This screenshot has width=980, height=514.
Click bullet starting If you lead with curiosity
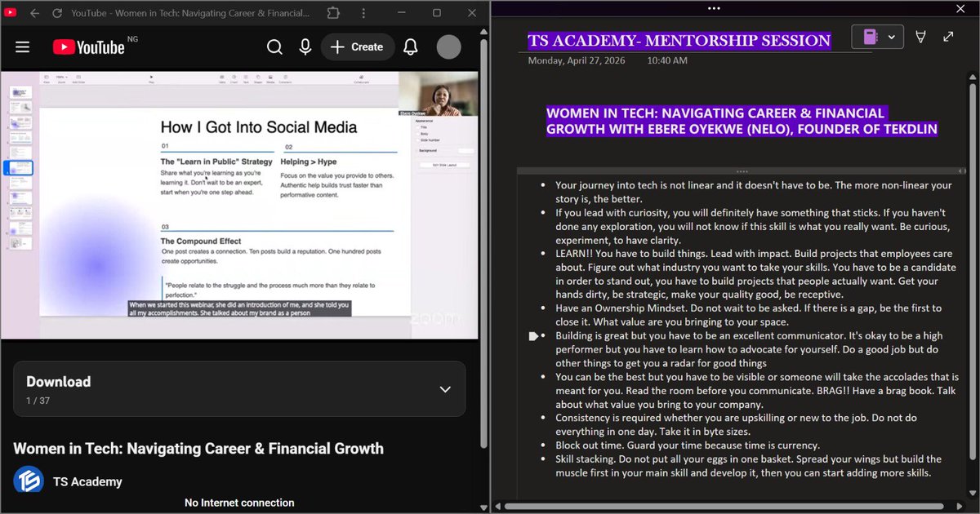coord(751,225)
